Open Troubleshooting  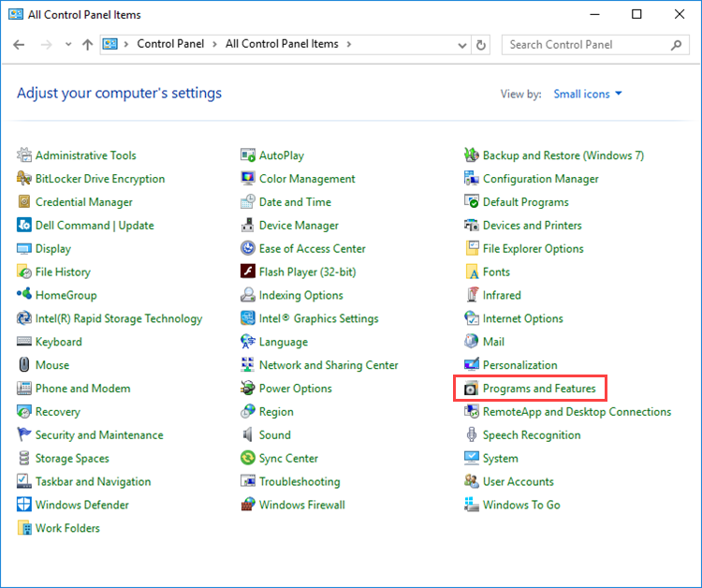click(x=300, y=481)
